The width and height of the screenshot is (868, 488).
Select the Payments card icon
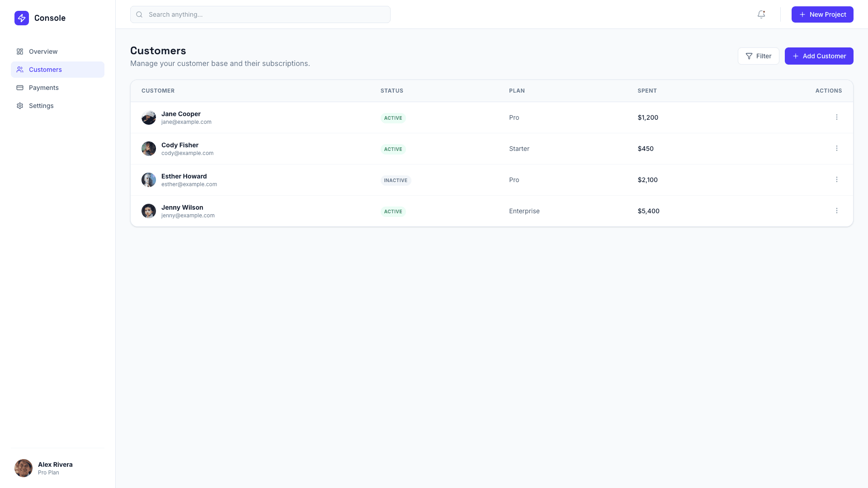[20, 88]
